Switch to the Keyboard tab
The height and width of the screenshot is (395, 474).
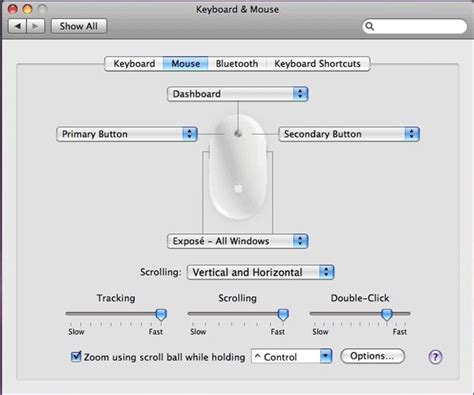134,64
